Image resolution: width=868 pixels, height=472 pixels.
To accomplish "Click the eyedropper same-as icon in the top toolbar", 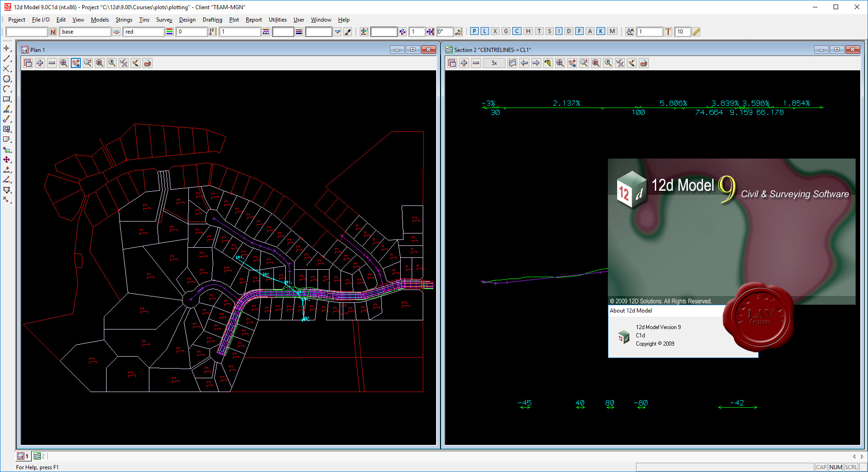I will pos(348,32).
